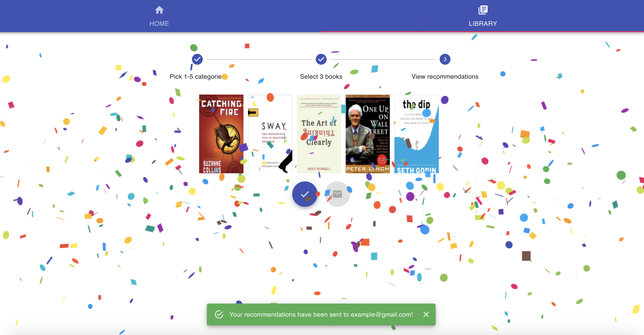Open The Dip book cover
Image resolution: width=644 pixels, height=335 pixels.
pyautogui.click(x=416, y=134)
